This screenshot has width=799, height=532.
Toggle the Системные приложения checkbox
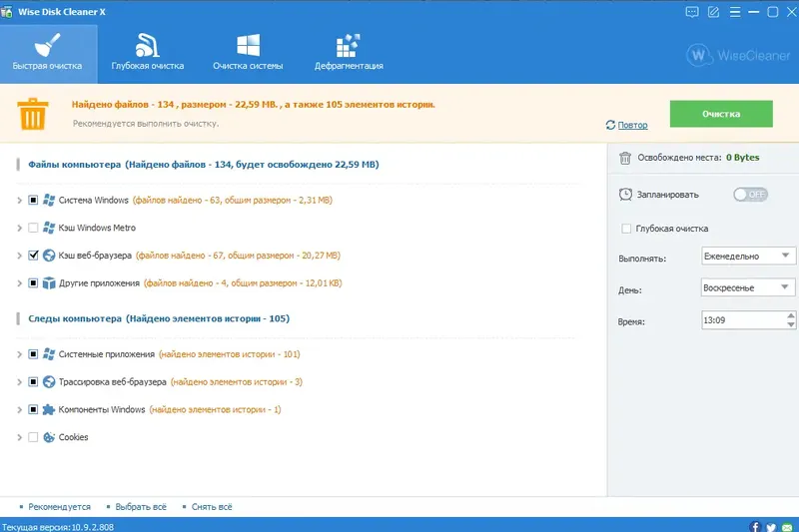(33, 353)
